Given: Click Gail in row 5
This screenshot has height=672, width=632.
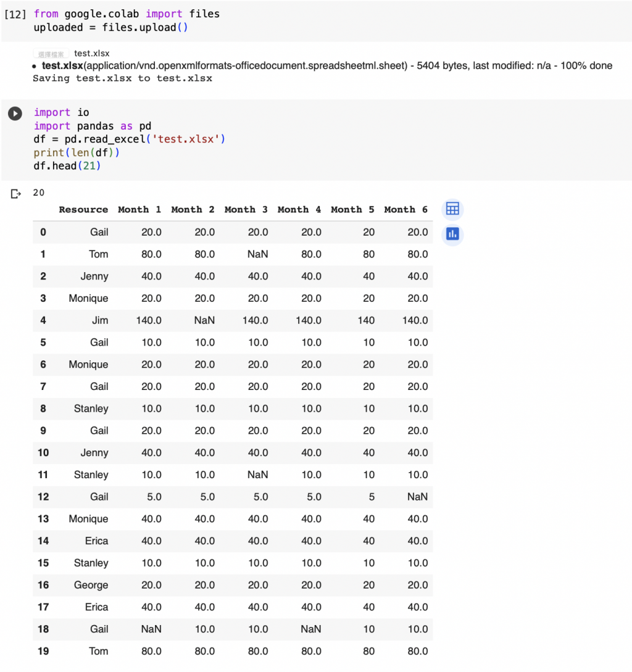Looking at the screenshot, I should (99, 342).
